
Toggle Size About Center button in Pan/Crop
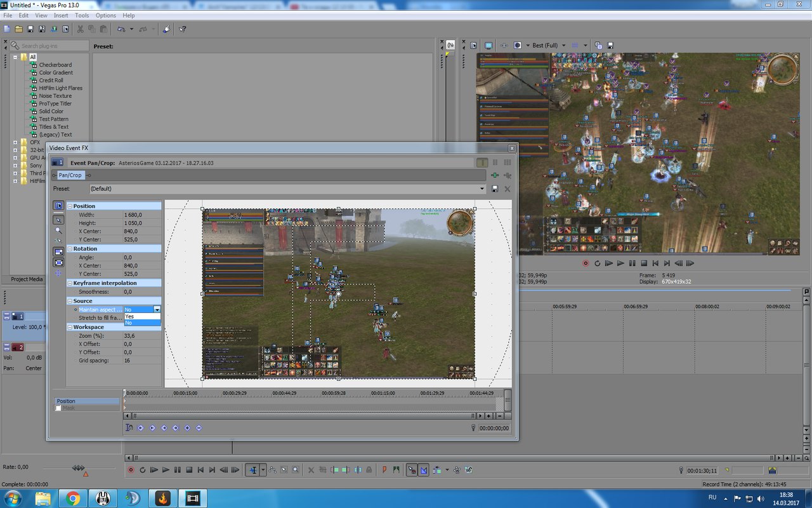(x=58, y=262)
